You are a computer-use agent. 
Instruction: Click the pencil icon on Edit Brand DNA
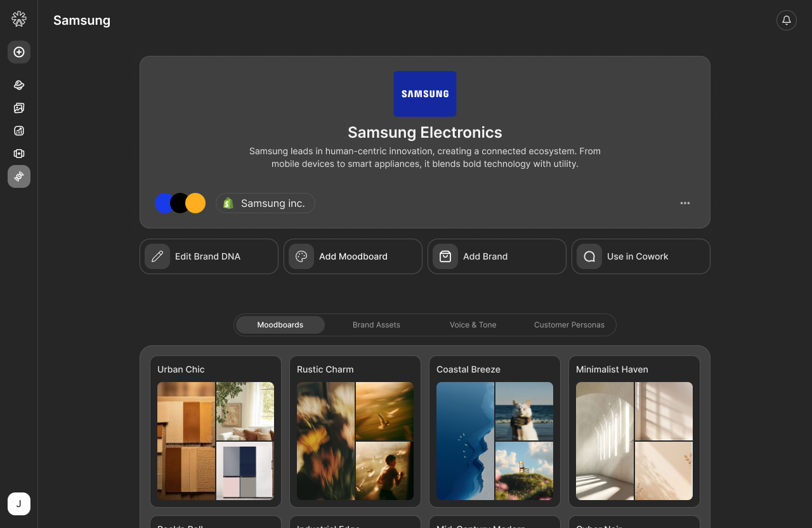157,256
